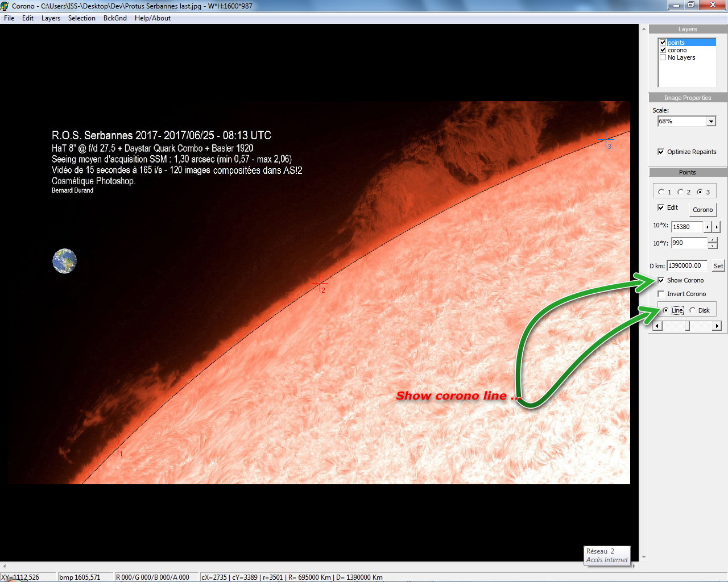Viewport: 728px width, 582px height.
Task: Close the Corono window
Action: click(x=713, y=5)
